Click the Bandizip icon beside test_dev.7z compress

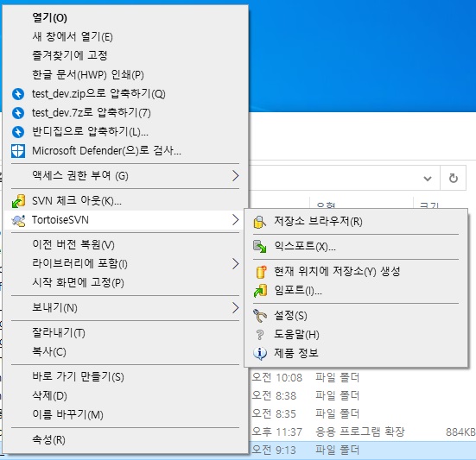click(x=18, y=113)
